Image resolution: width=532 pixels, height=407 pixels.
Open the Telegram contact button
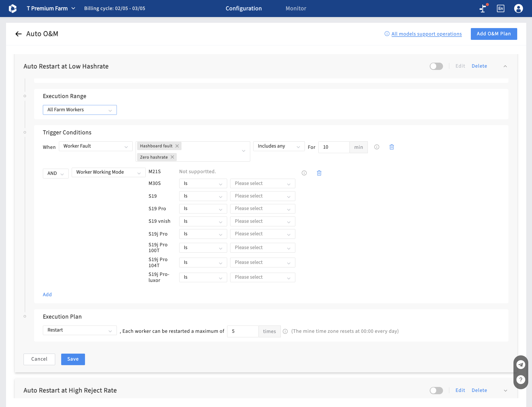[521, 365]
